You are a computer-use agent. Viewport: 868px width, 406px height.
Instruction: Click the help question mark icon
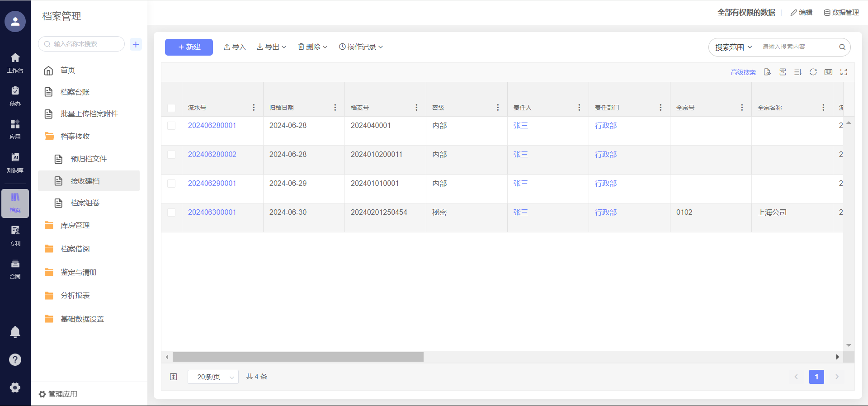tap(15, 359)
